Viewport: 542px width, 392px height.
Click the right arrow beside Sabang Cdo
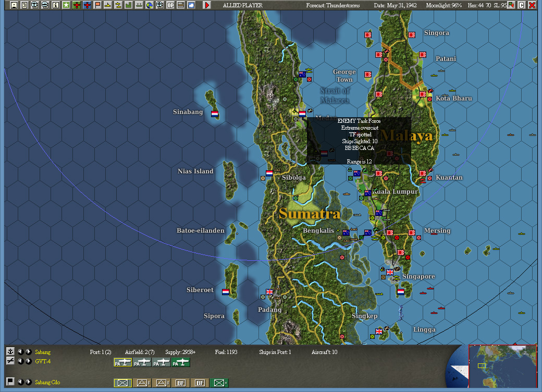click(28, 382)
